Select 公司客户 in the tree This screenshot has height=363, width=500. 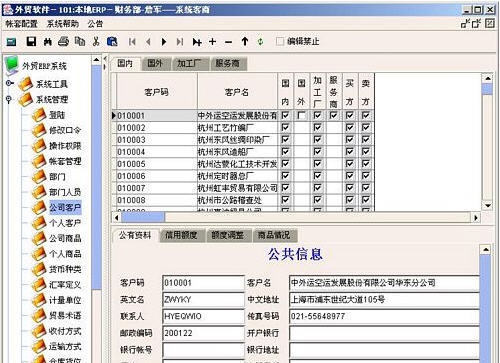(65, 207)
